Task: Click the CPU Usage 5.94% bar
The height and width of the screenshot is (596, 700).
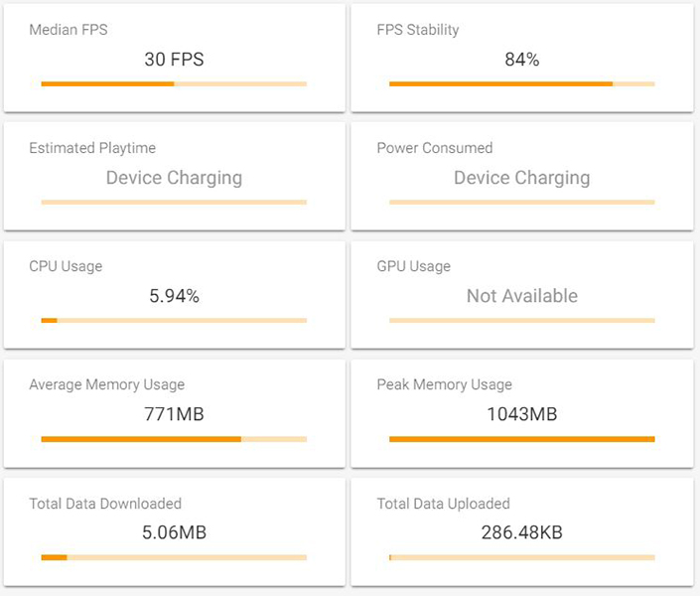Action: pyautogui.click(x=174, y=320)
